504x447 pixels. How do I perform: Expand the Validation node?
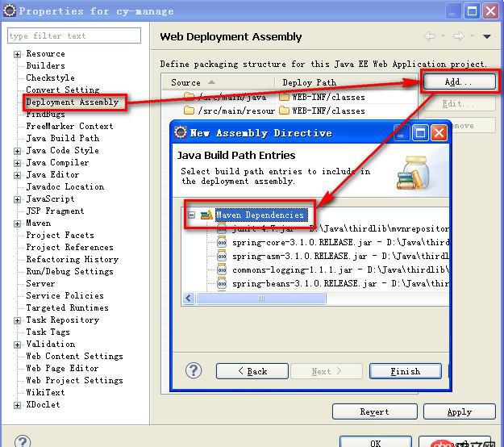18,345
